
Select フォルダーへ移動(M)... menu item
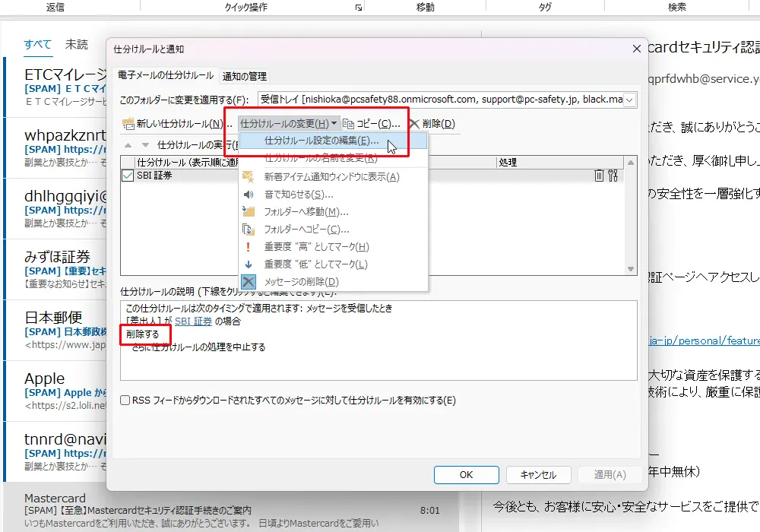334,212
